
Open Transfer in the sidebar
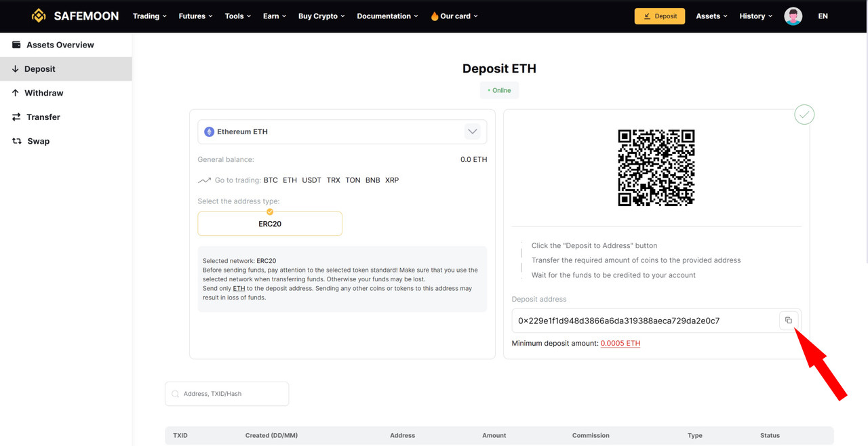pos(66,117)
